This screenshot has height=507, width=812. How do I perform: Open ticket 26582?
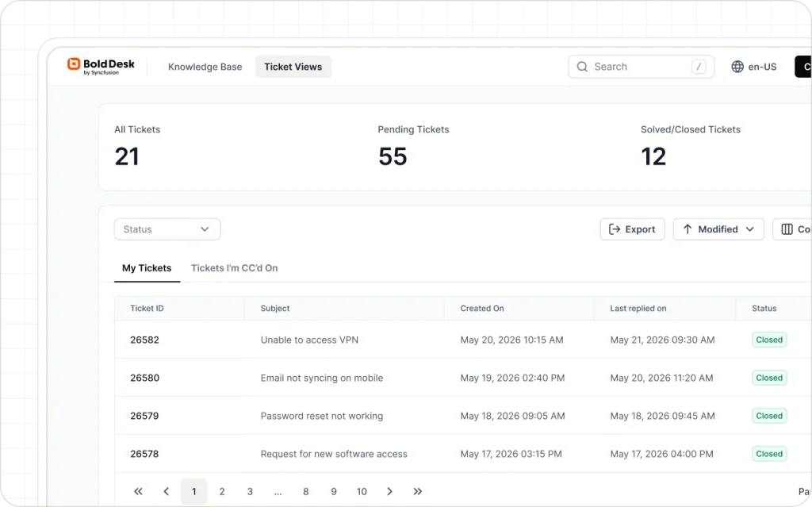coord(144,340)
